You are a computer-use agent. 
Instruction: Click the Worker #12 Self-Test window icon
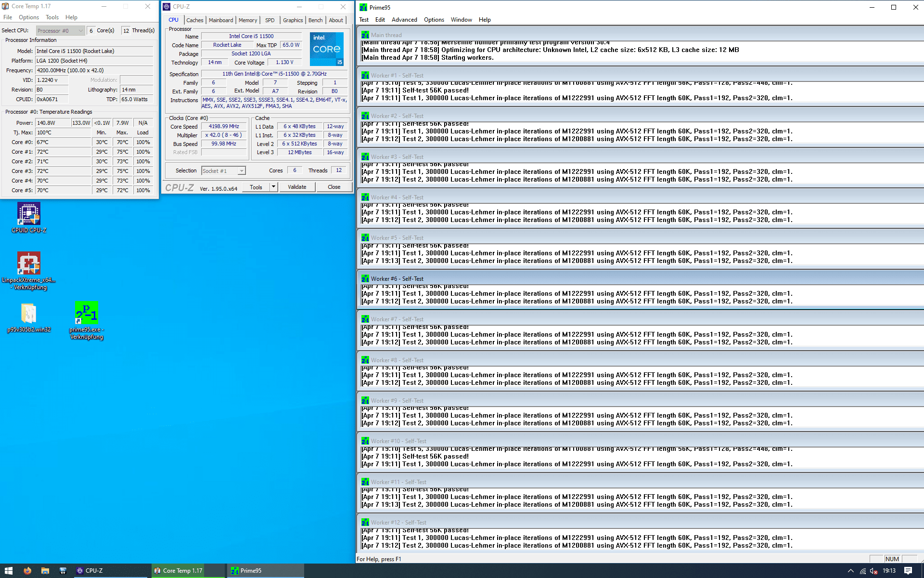[x=365, y=522]
